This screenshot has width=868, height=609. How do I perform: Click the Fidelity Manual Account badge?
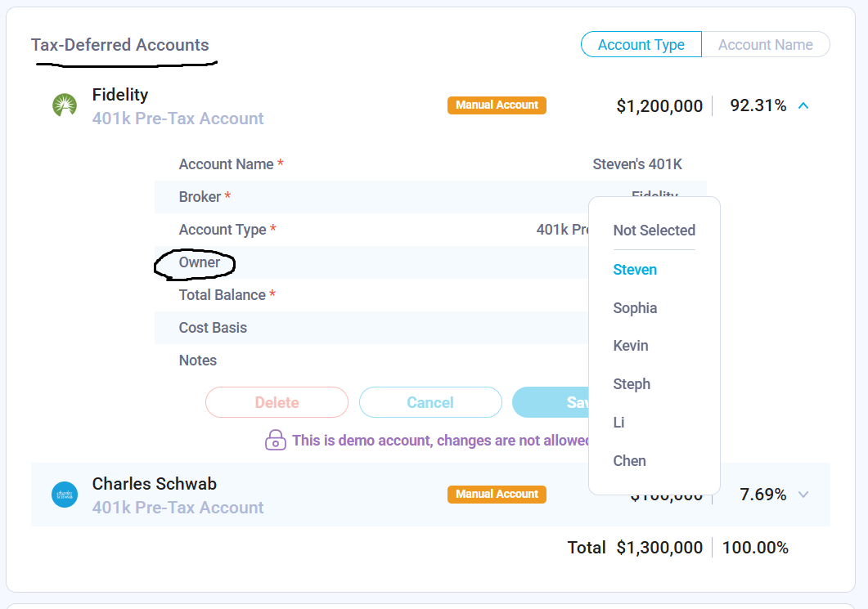[x=497, y=105]
